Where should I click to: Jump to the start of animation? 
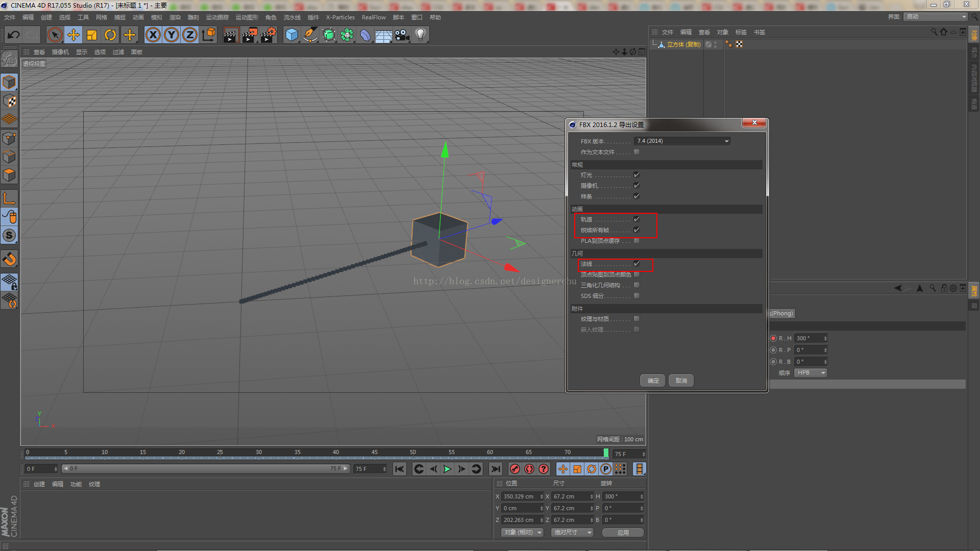click(400, 469)
